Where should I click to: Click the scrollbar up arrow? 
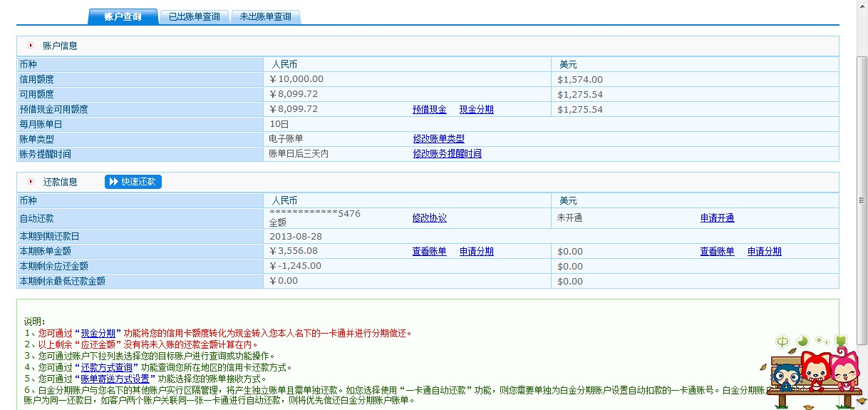click(x=862, y=6)
